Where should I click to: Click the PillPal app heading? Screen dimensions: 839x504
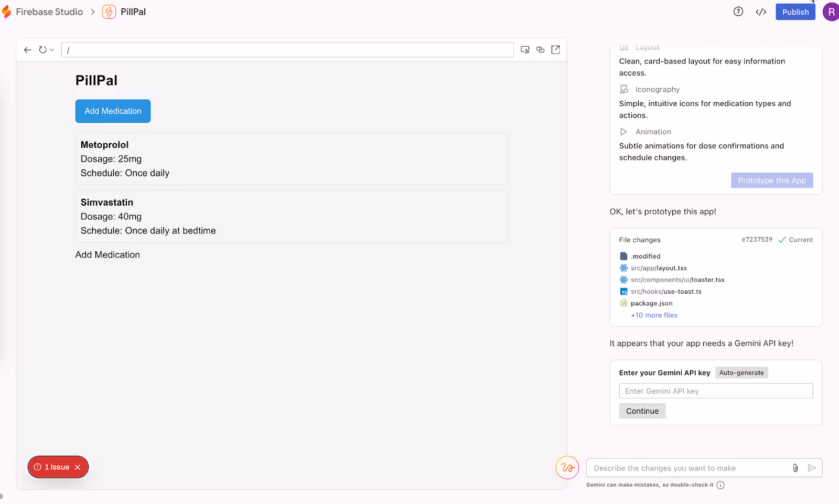[x=96, y=80]
